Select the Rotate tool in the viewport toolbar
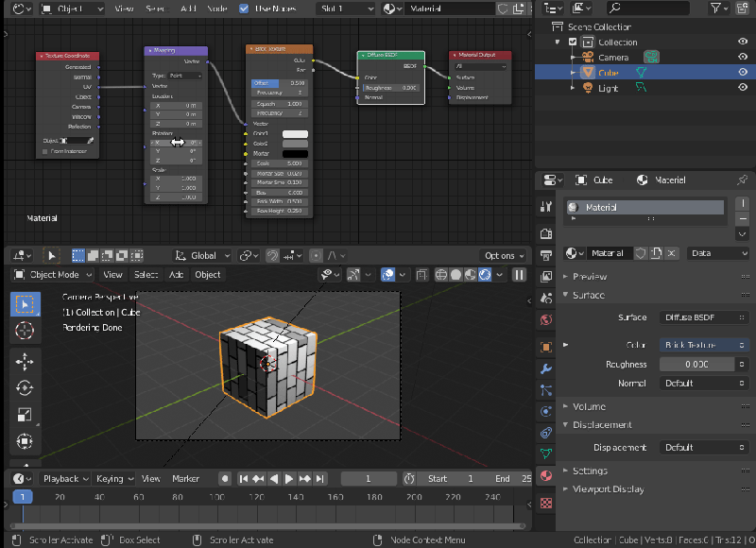 pos(24,387)
